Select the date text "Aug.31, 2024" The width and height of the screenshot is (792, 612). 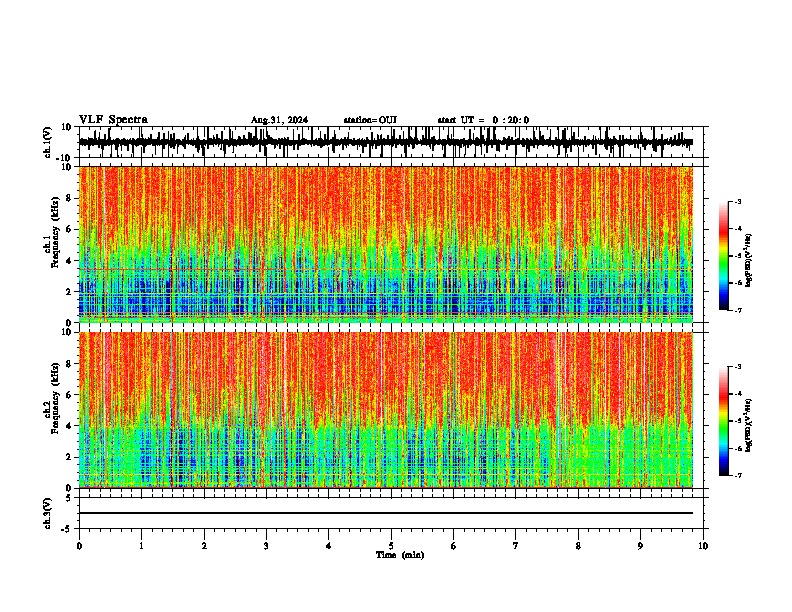(x=279, y=120)
